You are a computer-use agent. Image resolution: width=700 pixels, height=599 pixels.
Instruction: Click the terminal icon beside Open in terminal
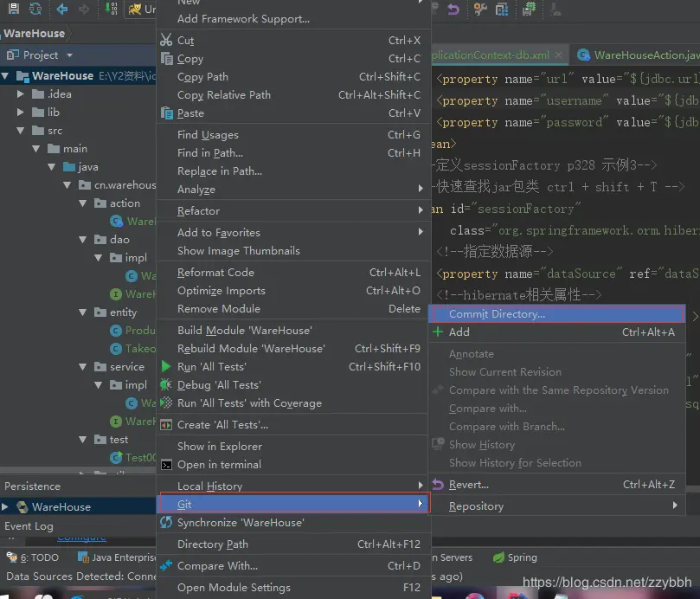tap(166, 465)
